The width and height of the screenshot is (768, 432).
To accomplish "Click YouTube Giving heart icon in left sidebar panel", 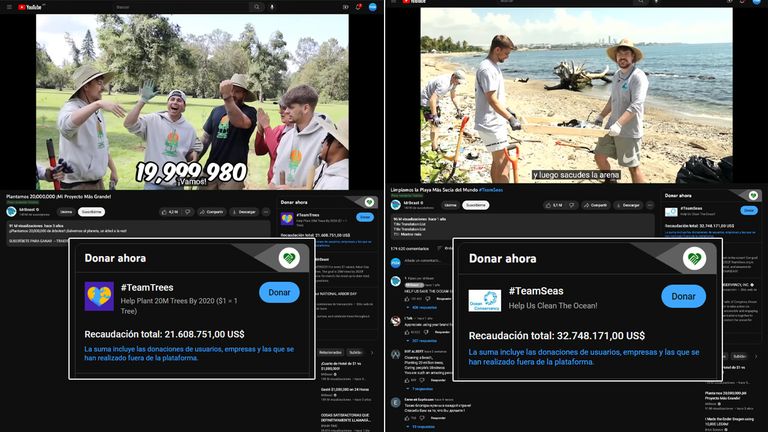I will point(369,202).
